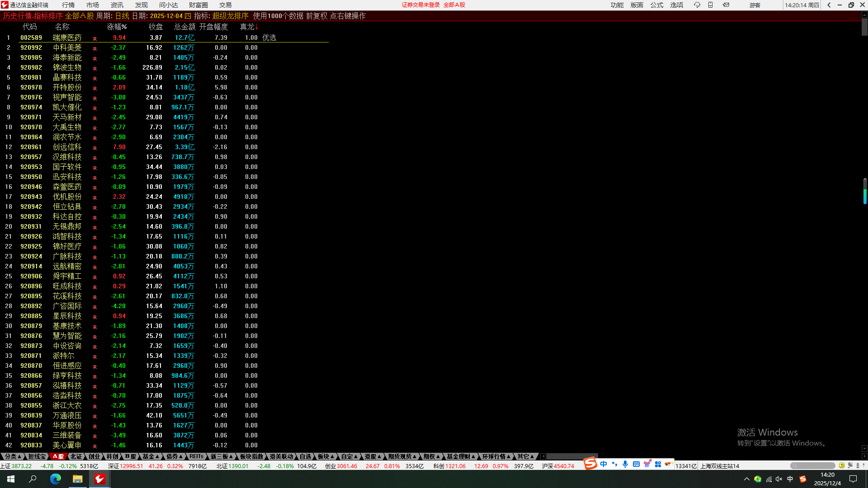Expand the 分类 category tab dropdown
The width and height of the screenshot is (868, 488).
(x=13, y=456)
